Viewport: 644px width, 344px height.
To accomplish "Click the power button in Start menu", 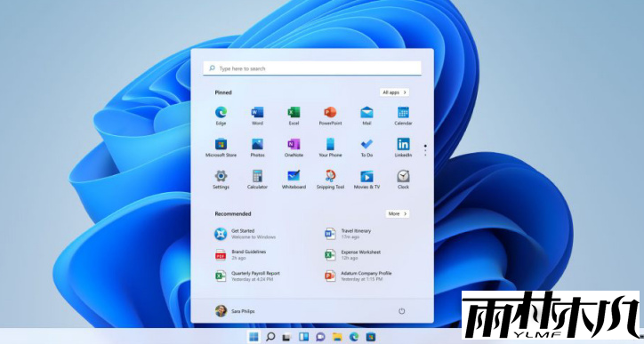I will coord(402,311).
